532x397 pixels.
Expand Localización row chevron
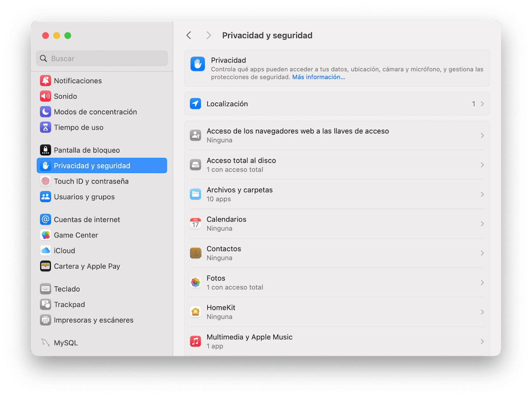pos(482,104)
